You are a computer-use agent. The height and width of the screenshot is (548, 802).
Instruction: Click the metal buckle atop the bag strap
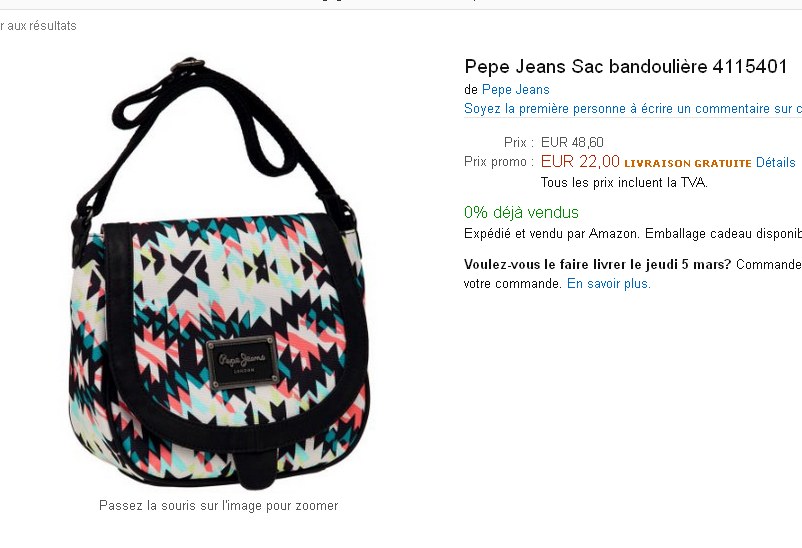coord(188,65)
